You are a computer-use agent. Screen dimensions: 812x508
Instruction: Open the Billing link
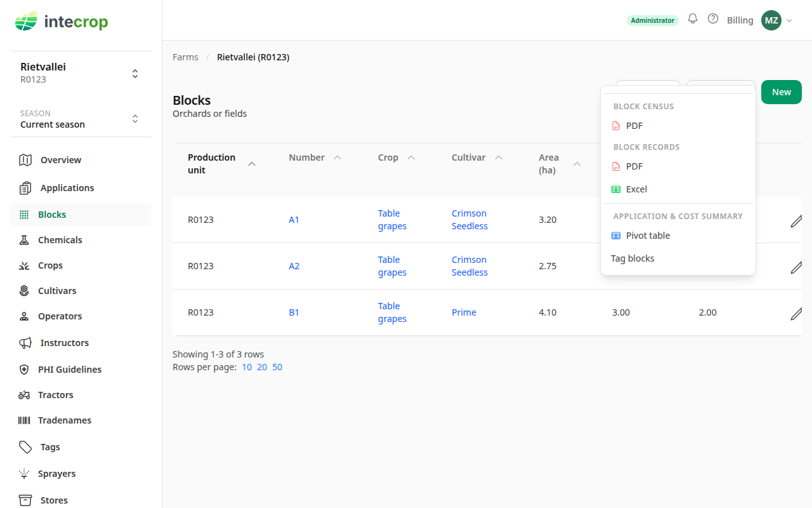coord(740,20)
